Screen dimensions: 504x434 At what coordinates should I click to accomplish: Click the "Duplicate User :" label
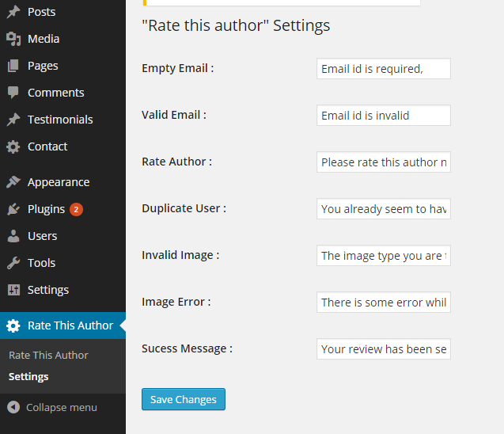184,208
